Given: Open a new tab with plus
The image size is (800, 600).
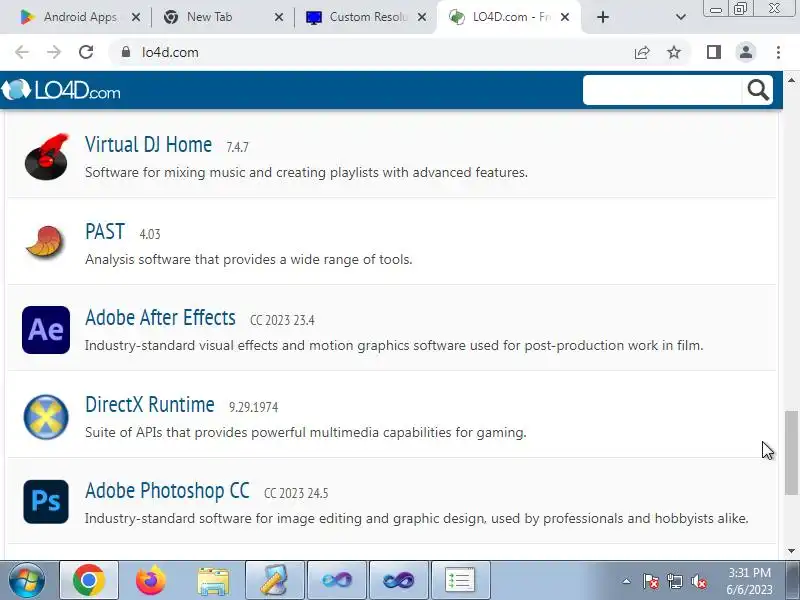Looking at the screenshot, I should click(x=603, y=17).
